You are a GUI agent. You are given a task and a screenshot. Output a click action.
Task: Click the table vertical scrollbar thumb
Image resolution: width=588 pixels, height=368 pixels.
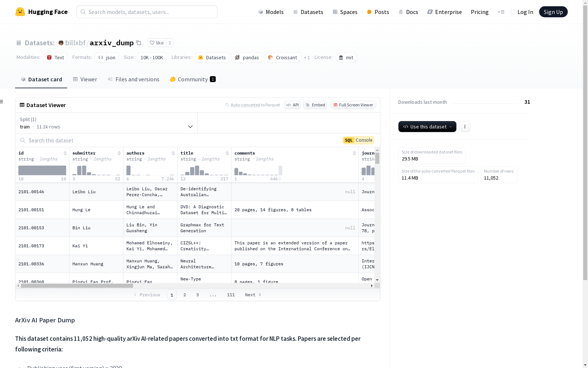pyautogui.click(x=377, y=158)
